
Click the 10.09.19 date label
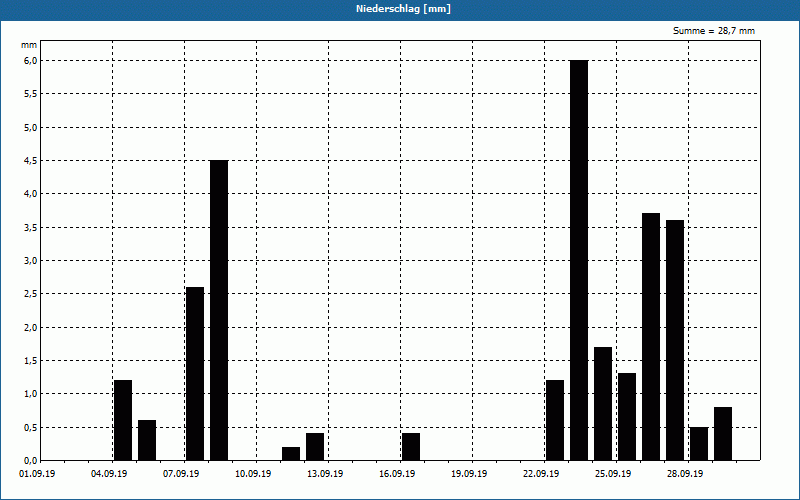tap(253, 474)
